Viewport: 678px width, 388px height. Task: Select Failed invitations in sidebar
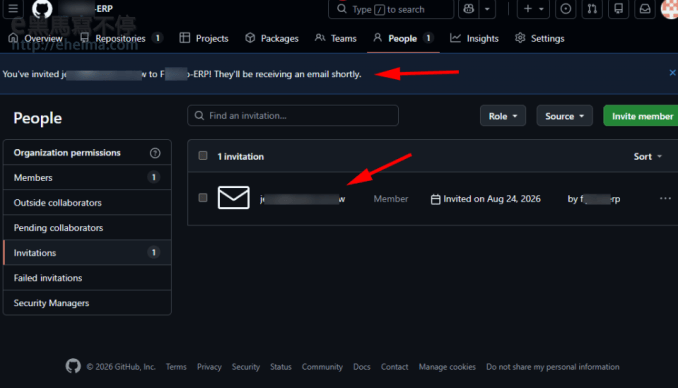[x=87, y=278]
